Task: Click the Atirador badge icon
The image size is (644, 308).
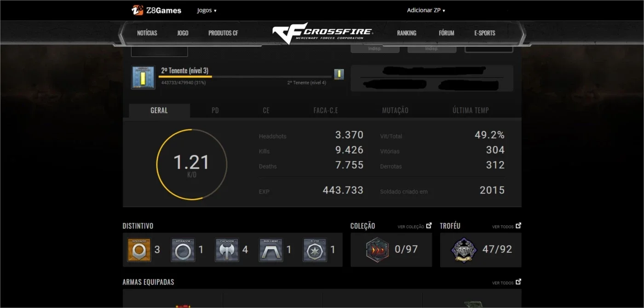Action: (183, 250)
